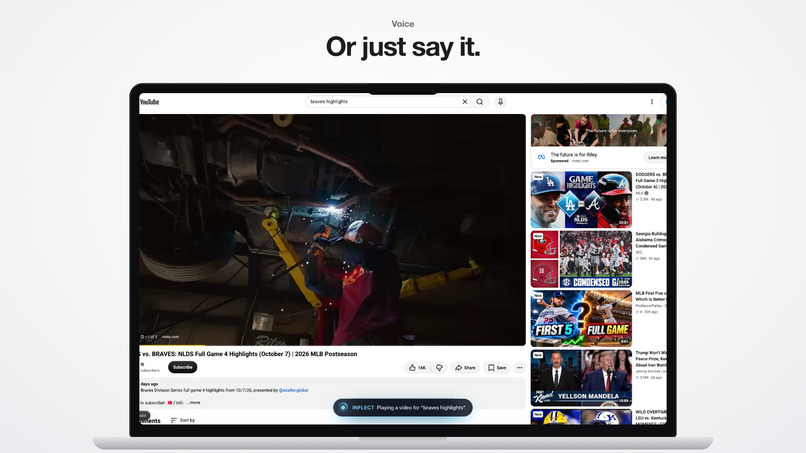This screenshot has width=806, height=453.
Task: Click the Trump Won't Win video title
Action: coord(651,359)
